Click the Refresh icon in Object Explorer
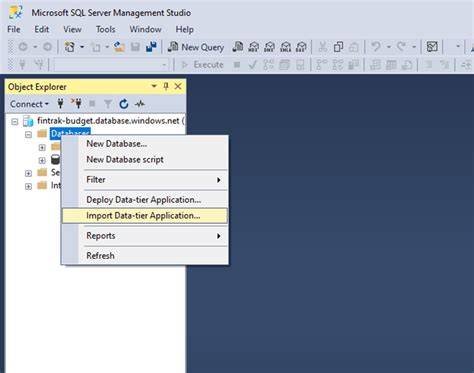Image resolution: width=474 pixels, height=373 pixels. tap(124, 104)
